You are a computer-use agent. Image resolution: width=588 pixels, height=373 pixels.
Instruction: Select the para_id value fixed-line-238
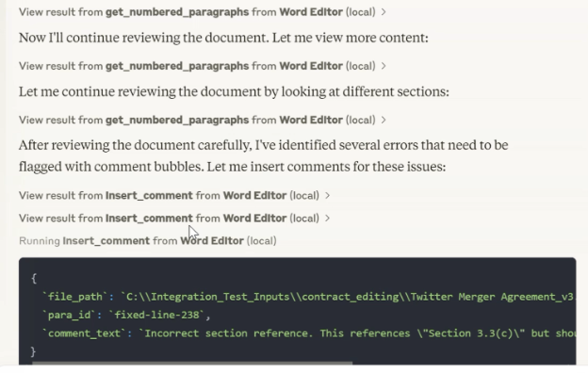(x=156, y=315)
